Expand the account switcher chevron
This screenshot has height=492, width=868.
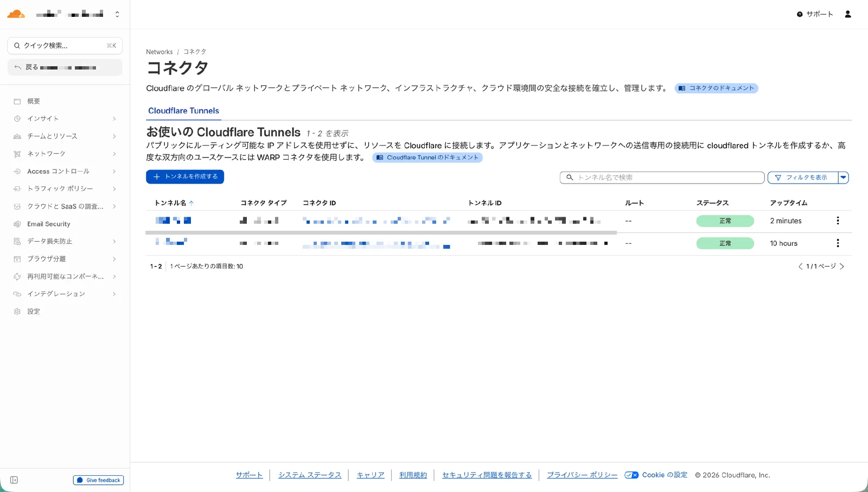(117, 14)
